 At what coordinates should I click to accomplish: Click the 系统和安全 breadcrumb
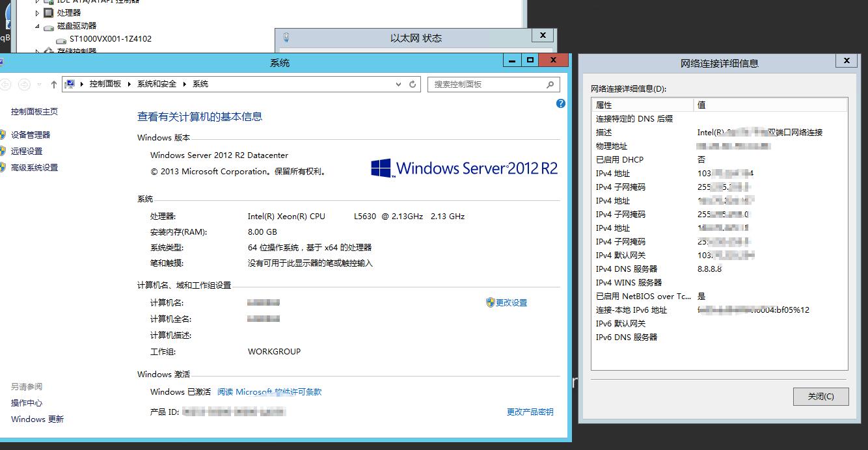157,84
